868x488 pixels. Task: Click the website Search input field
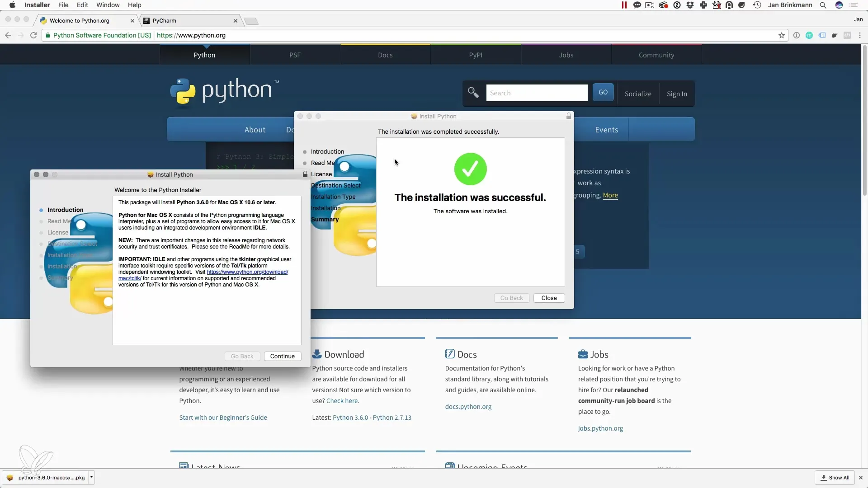point(537,93)
